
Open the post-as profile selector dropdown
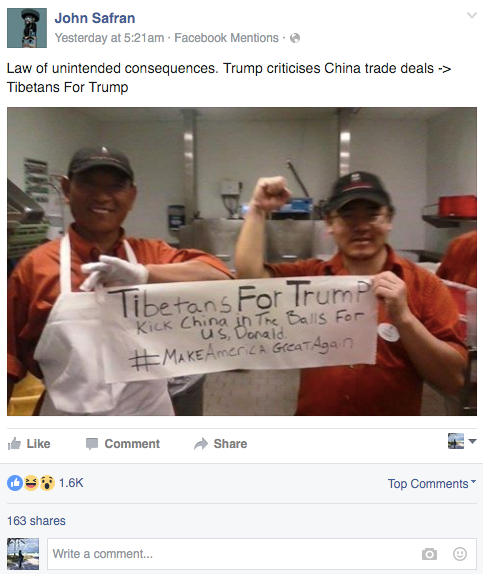tap(462, 441)
